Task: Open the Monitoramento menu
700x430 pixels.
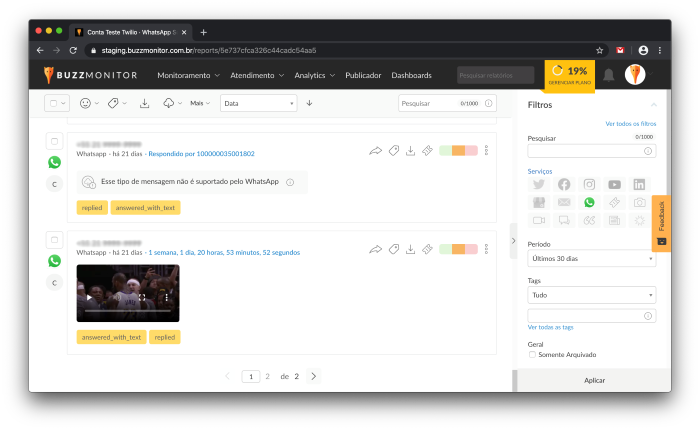Action: point(189,75)
